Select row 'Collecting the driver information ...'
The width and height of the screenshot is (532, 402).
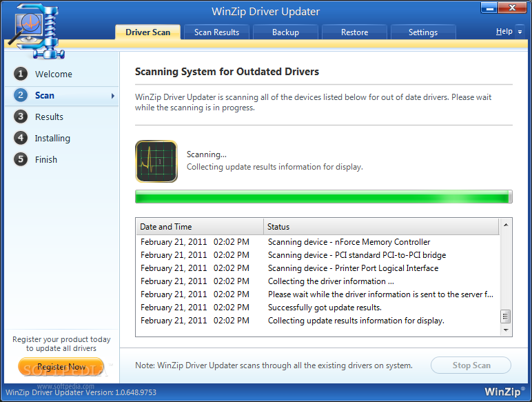(318, 281)
